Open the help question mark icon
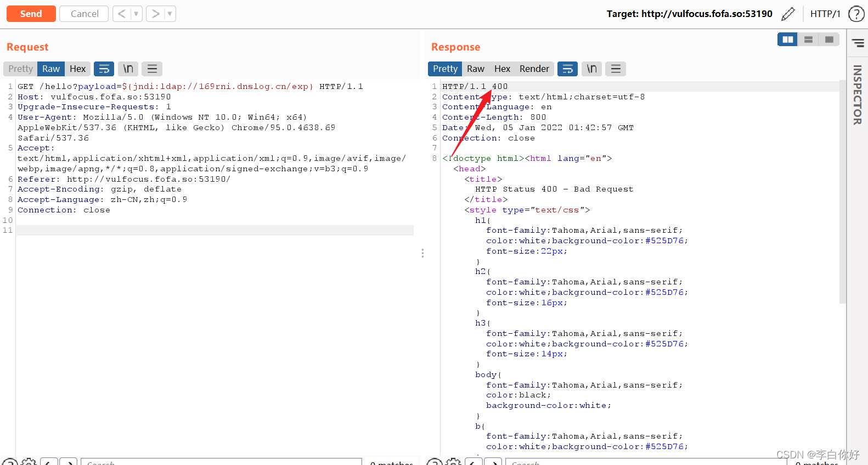The height and width of the screenshot is (465, 868). tap(856, 14)
